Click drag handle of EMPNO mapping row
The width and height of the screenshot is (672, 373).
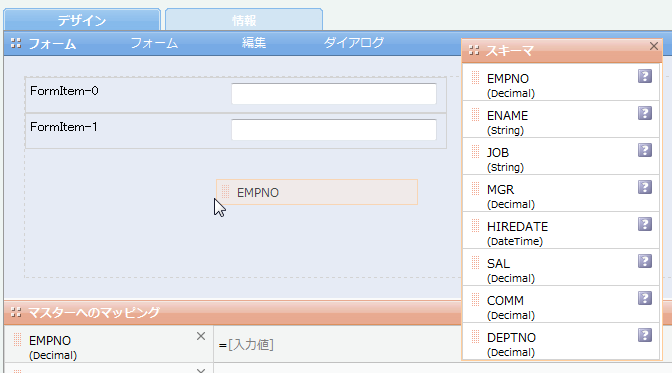pyautogui.click(x=17, y=340)
